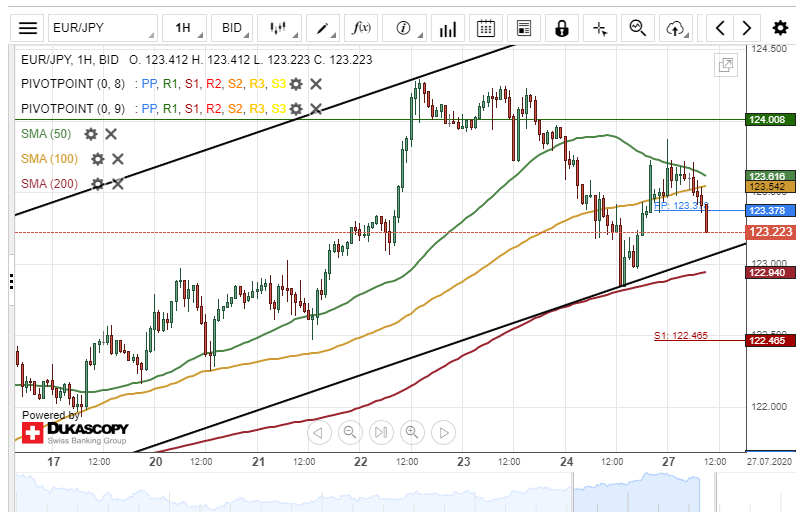Remove the SMA (200) indicator
The width and height of the screenshot is (805, 516).
[x=117, y=184]
